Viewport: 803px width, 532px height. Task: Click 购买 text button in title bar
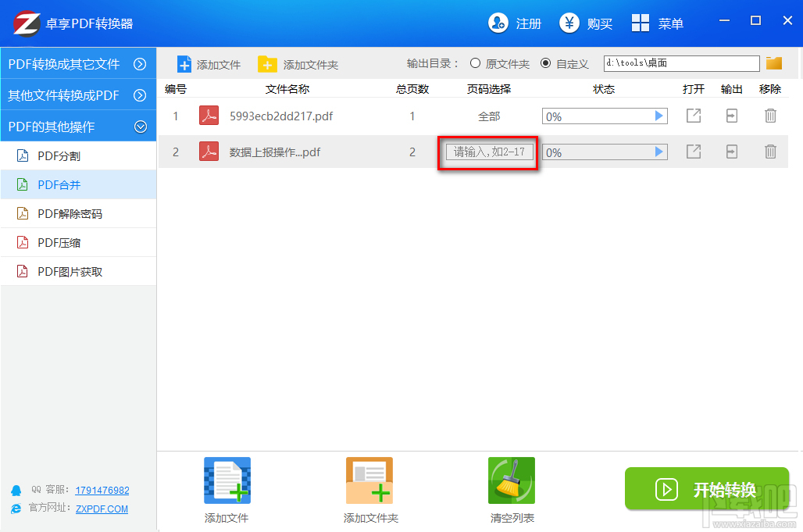point(600,23)
